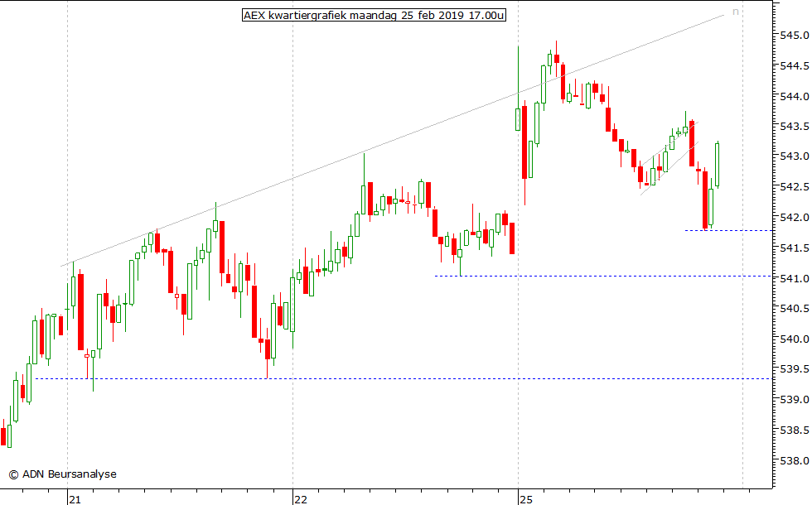This screenshot has width=812, height=505.
Task: Select the 544.5 price axis label
Action: point(795,65)
